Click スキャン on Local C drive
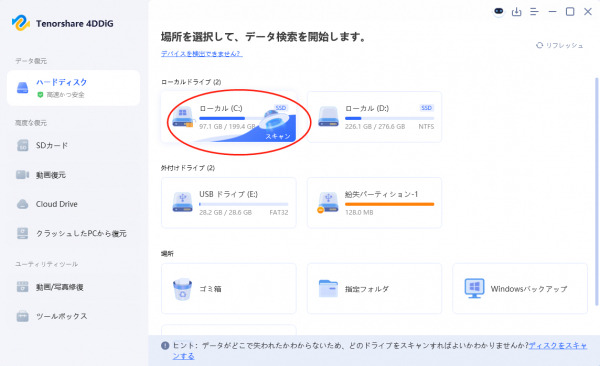Image resolution: width=600 pixels, height=366 pixels. click(x=278, y=136)
